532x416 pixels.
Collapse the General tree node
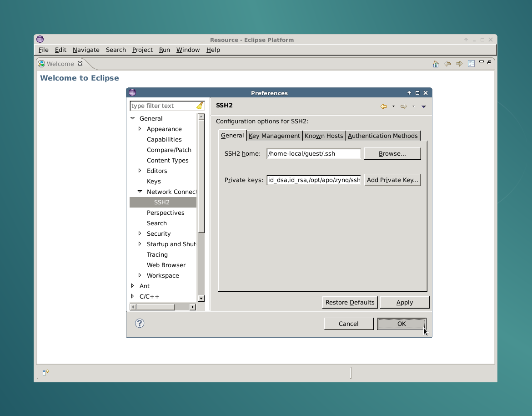(x=133, y=118)
